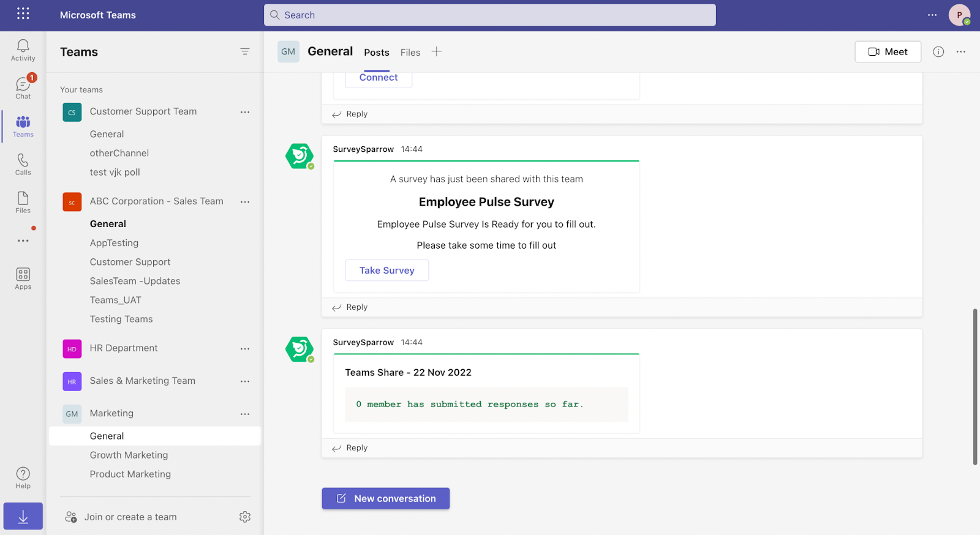
Task: Click Join or create a team
Action: click(121, 517)
